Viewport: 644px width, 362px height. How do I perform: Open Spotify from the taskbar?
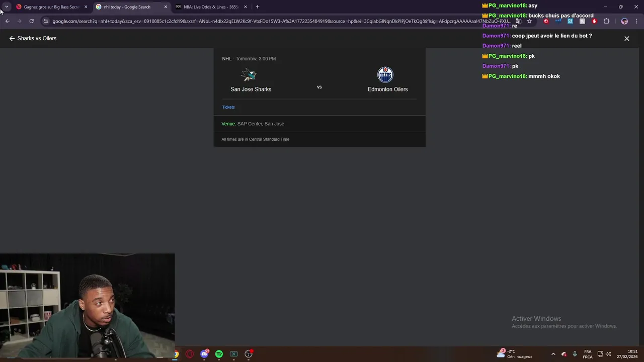click(219, 354)
